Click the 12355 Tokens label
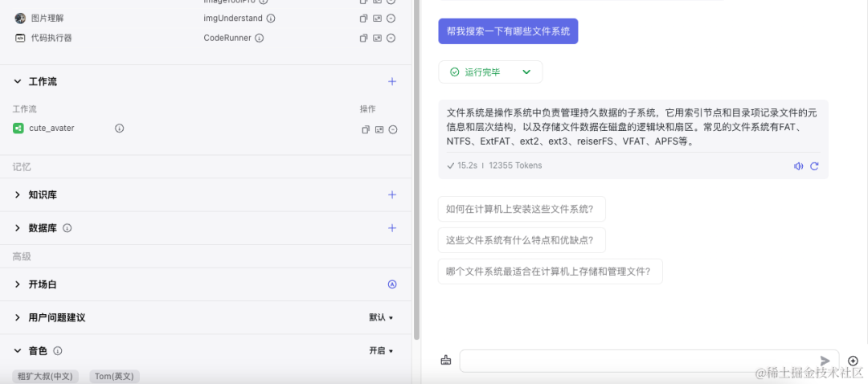This screenshot has width=868, height=384. pos(515,165)
